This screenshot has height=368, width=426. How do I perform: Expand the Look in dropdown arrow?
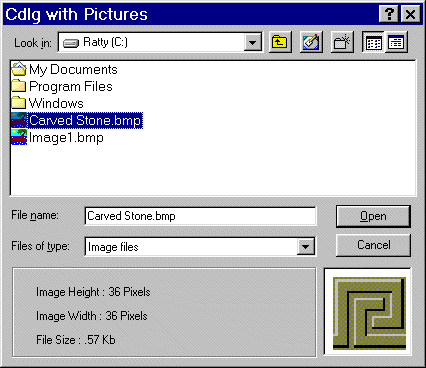pyautogui.click(x=252, y=42)
